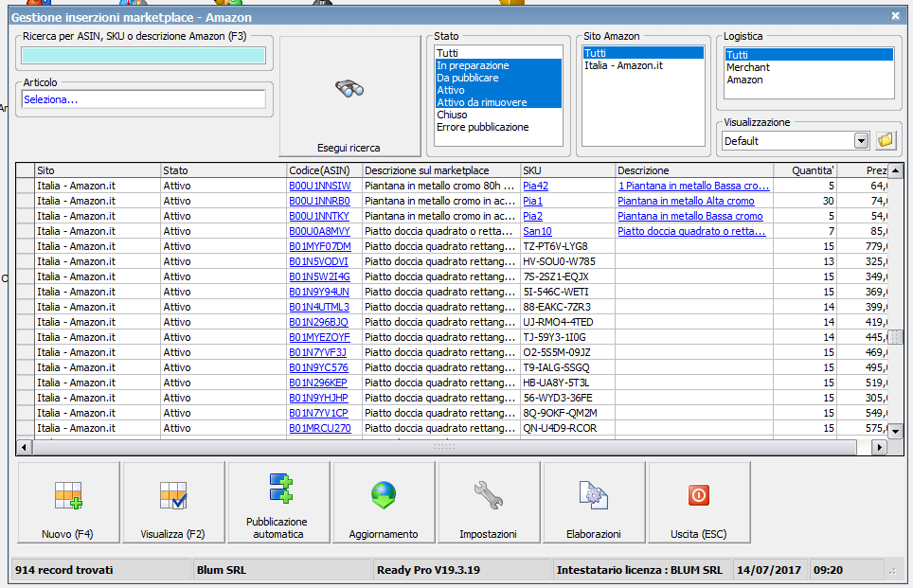Open the folder icon beside Visualizzazione
Screen dimensions: 913x588
pyautogui.click(x=886, y=140)
